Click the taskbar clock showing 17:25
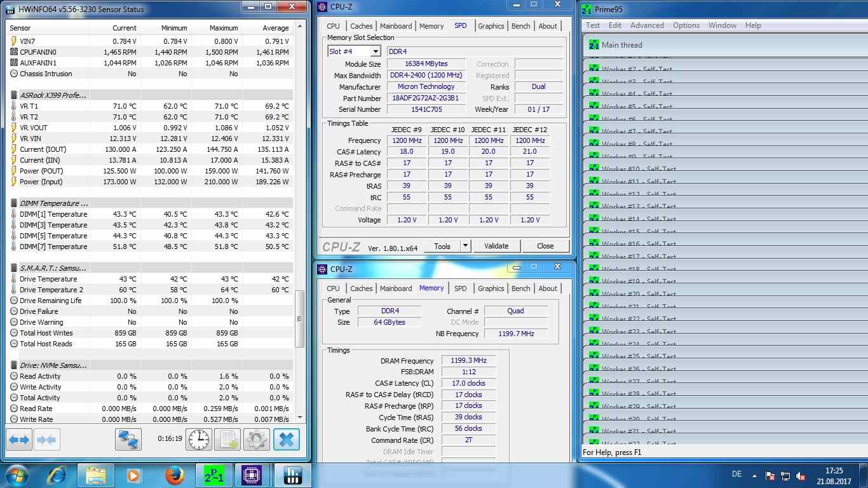 (834, 475)
